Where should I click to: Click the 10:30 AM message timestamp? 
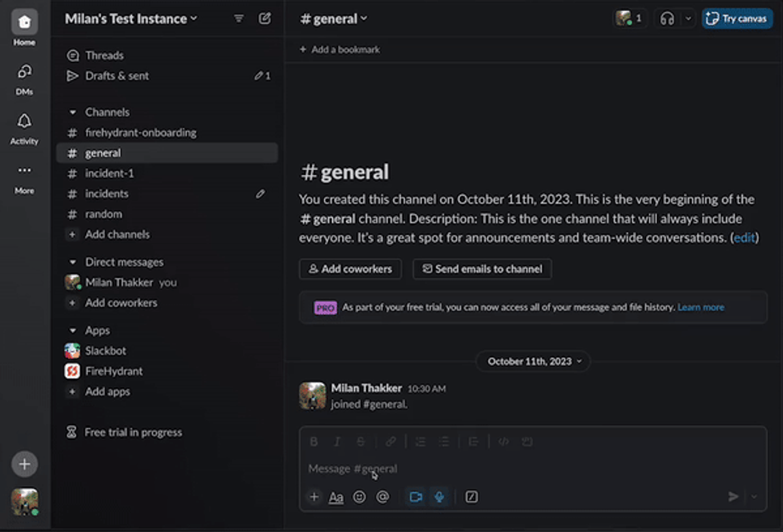pyautogui.click(x=427, y=389)
